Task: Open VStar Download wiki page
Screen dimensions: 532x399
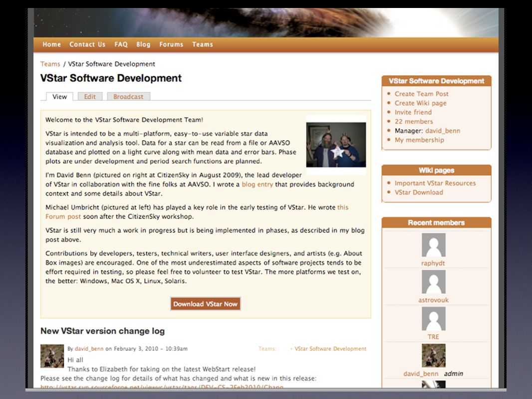Action: point(419,192)
